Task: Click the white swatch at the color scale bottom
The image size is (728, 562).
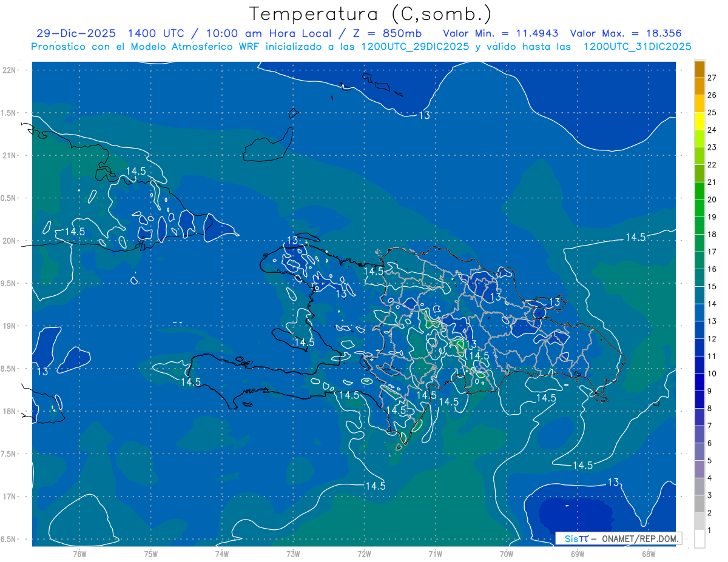Action: [699, 539]
